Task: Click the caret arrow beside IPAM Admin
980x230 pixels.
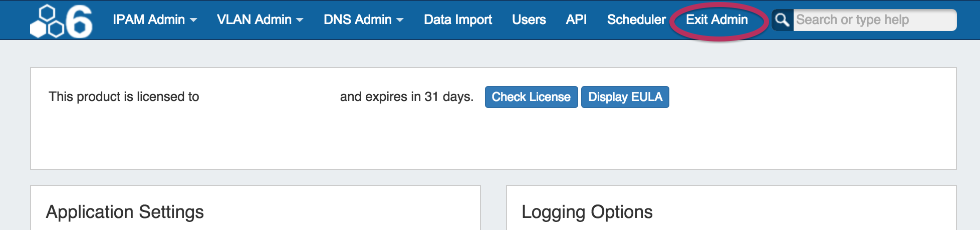Action: pyautogui.click(x=193, y=20)
